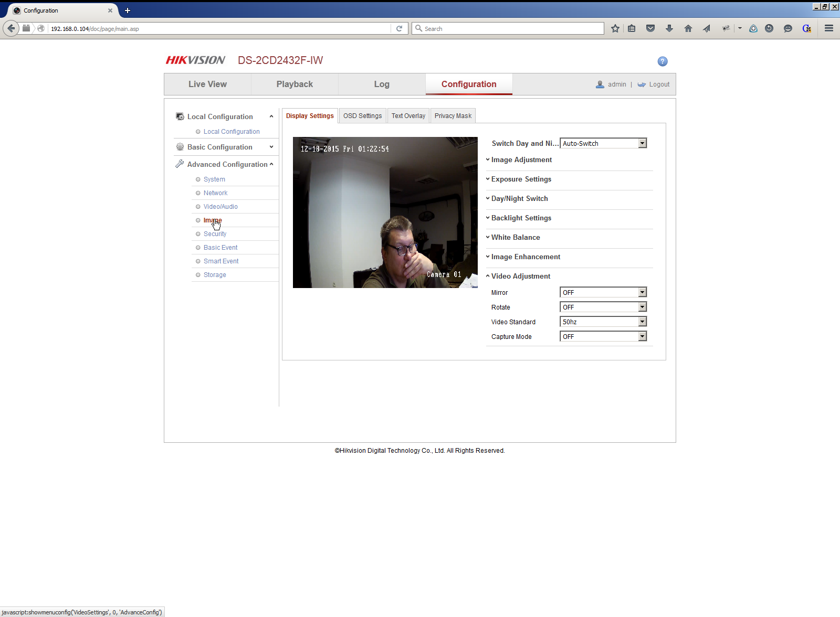Click the reload page icon
The height and width of the screenshot is (617, 840).
click(399, 28)
